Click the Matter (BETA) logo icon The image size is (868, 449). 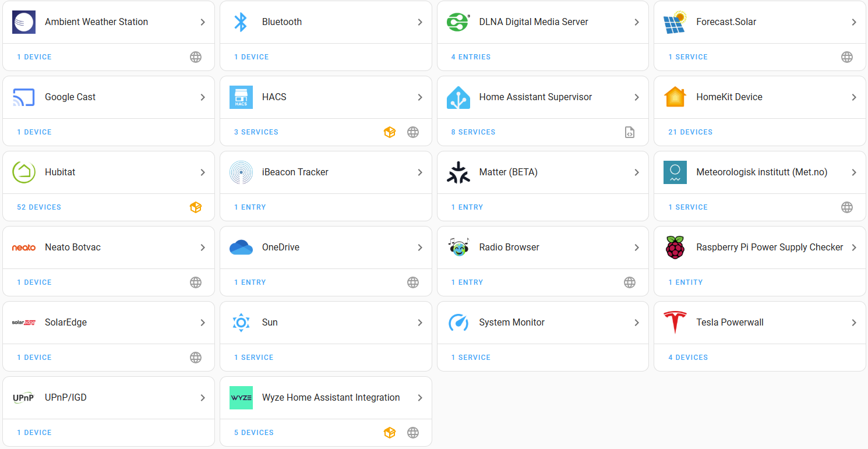click(x=458, y=172)
